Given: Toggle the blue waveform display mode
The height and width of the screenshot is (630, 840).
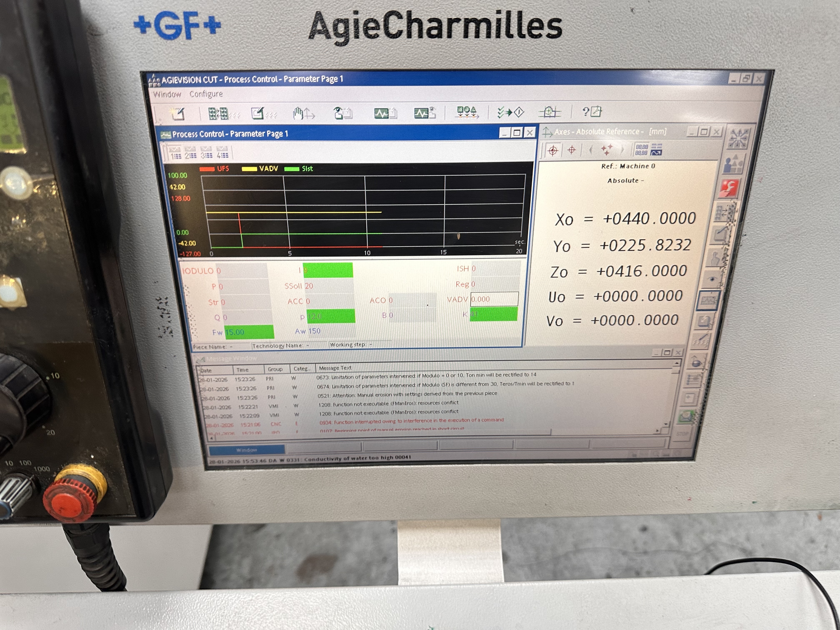Looking at the screenshot, I should (x=657, y=153).
